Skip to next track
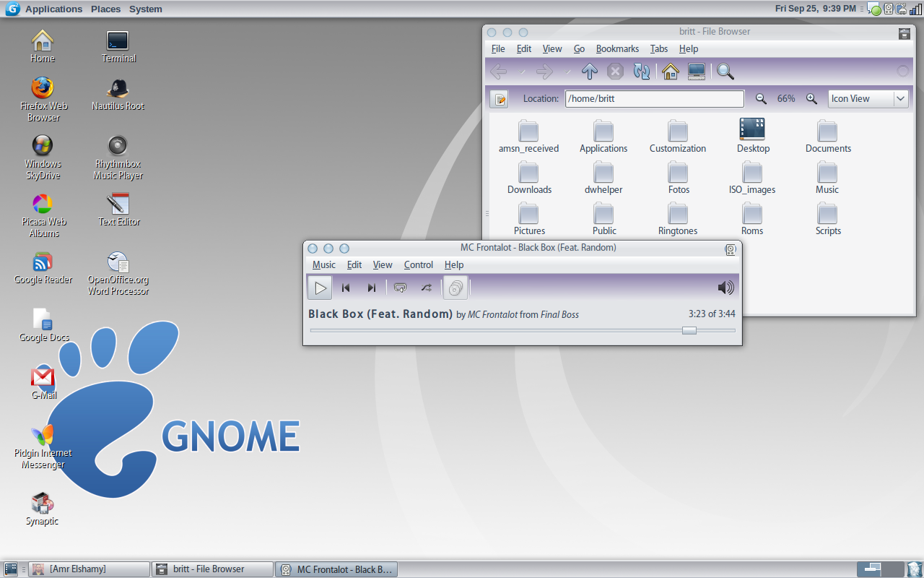The height and width of the screenshot is (578, 924). click(x=372, y=288)
